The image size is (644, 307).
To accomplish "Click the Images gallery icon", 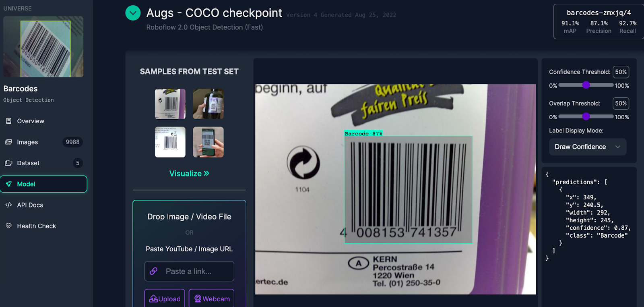I will tap(8, 142).
